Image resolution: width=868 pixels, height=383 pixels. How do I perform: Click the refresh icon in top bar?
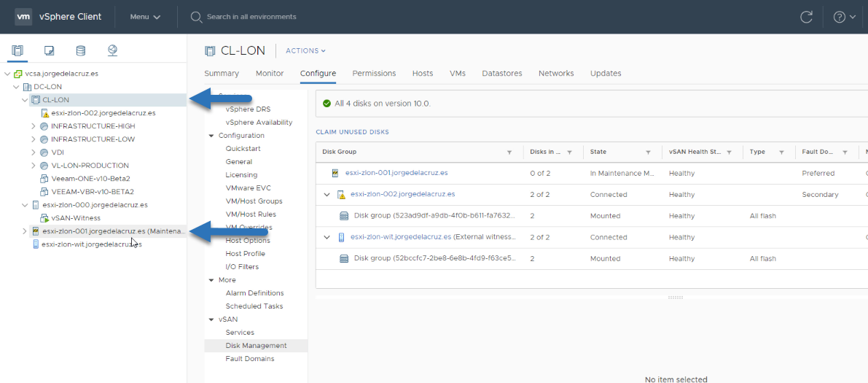(x=807, y=17)
